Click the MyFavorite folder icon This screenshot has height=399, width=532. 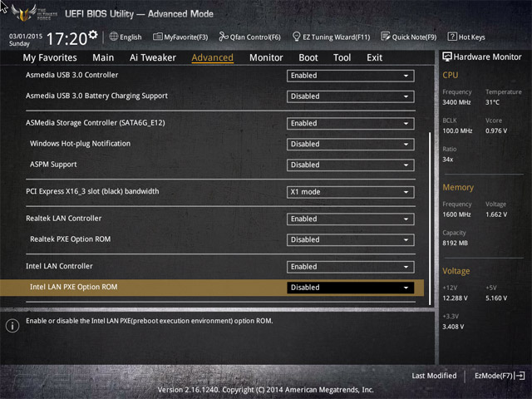tap(158, 37)
